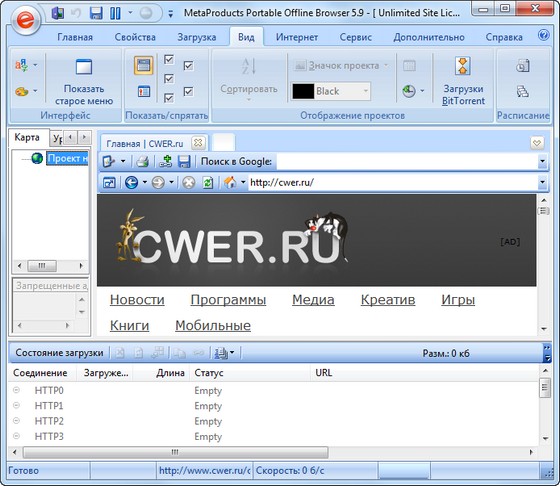Click the BitTorrent downloads icon

tap(462, 66)
